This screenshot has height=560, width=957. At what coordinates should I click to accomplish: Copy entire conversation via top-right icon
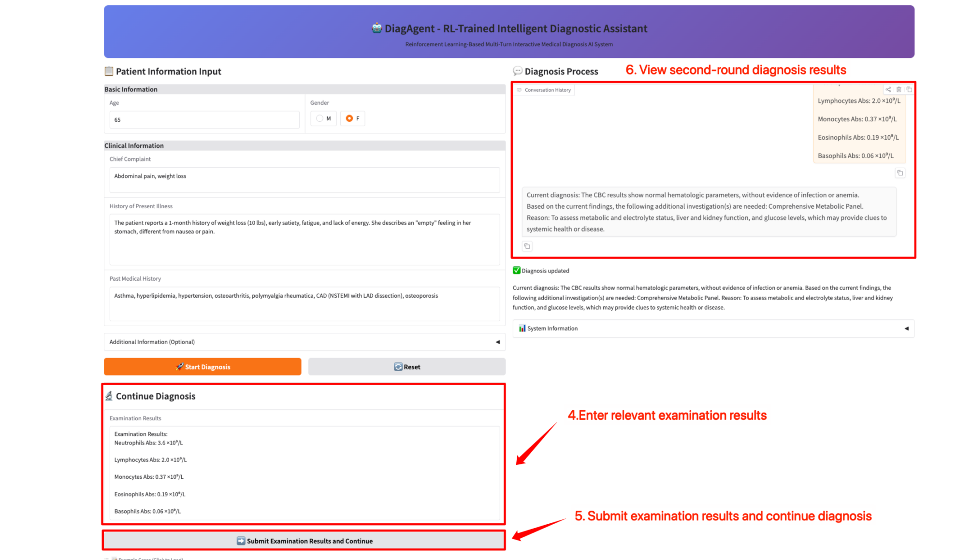tap(909, 89)
